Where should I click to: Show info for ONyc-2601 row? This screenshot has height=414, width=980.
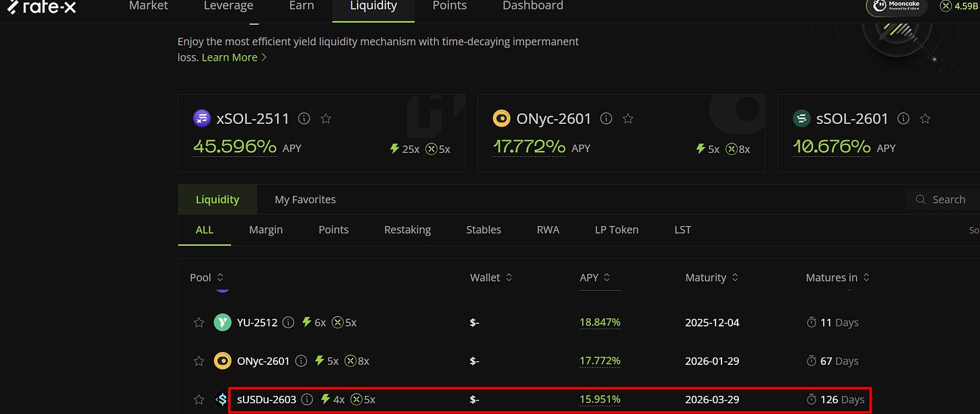[x=301, y=361]
